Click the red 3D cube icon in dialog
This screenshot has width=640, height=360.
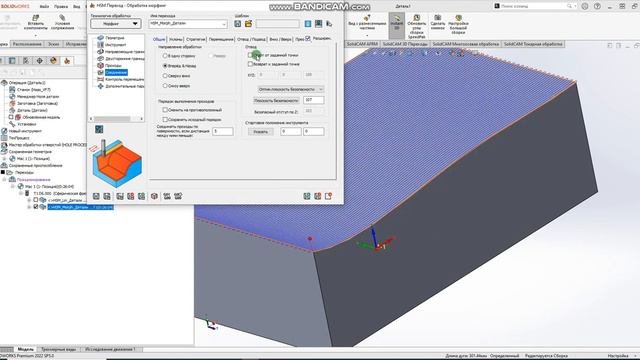click(154, 196)
